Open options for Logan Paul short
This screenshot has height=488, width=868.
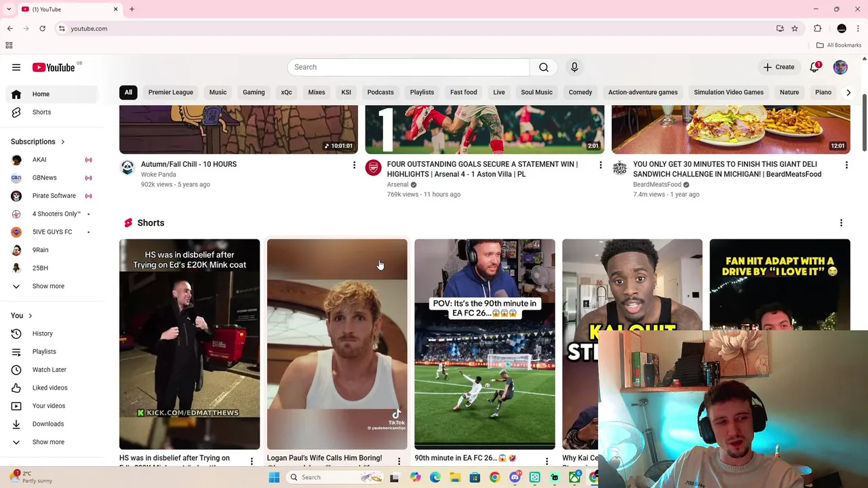(399, 462)
